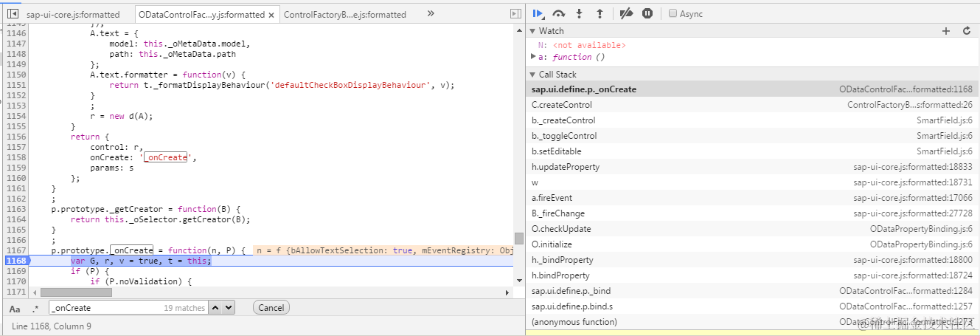Open sap-ui-core.js:formatted:18833 source link
The image size is (980, 336).
913,167
